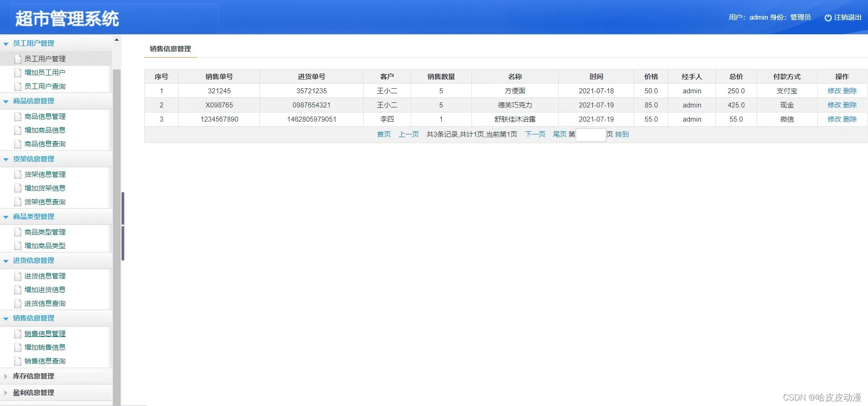Click page icon beside 商品类型管理 sub-item

(18, 232)
